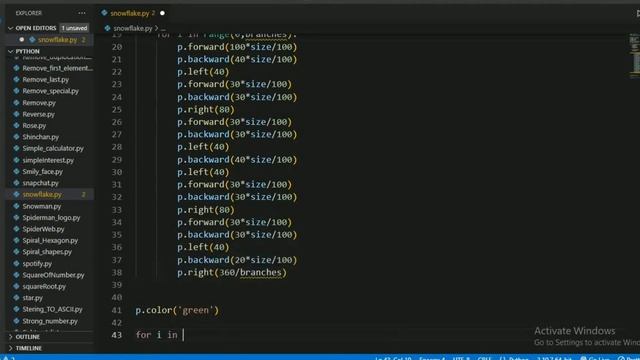Open Snowman.py from explorer
The height and width of the screenshot is (360, 640).
click(x=42, y=206)
